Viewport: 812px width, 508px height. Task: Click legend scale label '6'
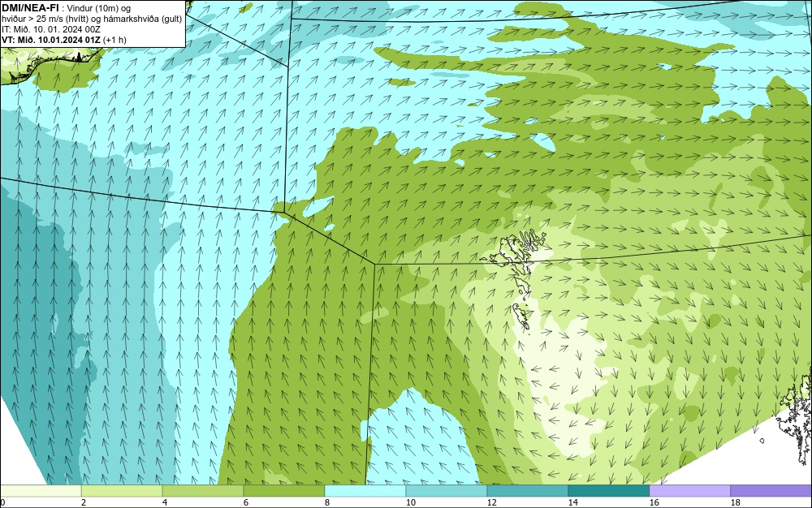[246, 502]
